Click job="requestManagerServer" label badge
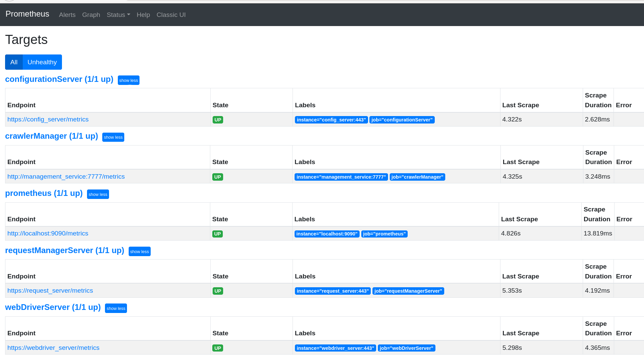The image size is (644, 360). click(408, 291)
